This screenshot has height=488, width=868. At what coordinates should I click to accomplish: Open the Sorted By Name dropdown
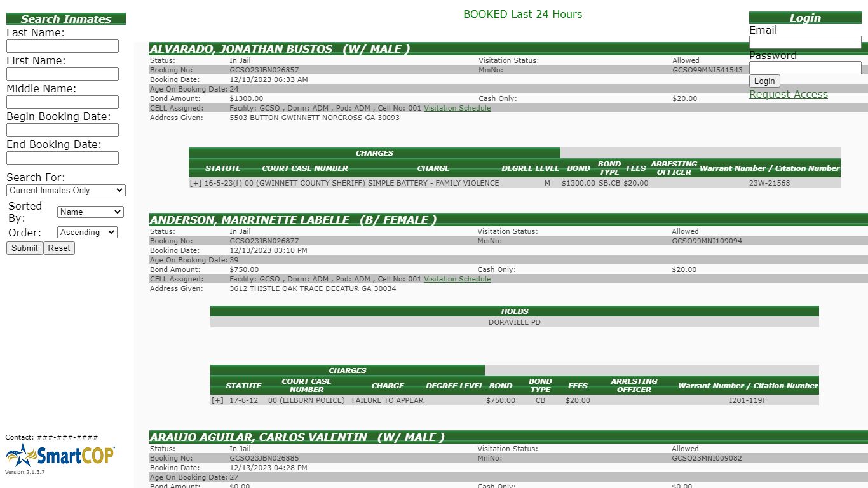pyautogui.click(x=90, y=212)
